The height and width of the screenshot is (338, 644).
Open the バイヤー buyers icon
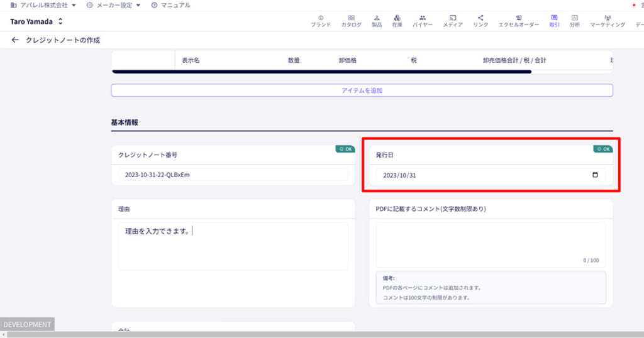[x=422, y=21]
